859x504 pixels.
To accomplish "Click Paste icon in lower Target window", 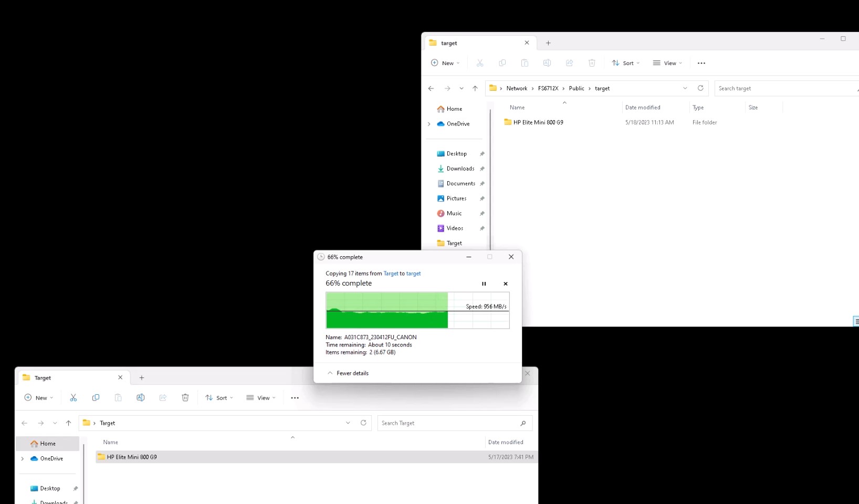I will tap(118, 398).
